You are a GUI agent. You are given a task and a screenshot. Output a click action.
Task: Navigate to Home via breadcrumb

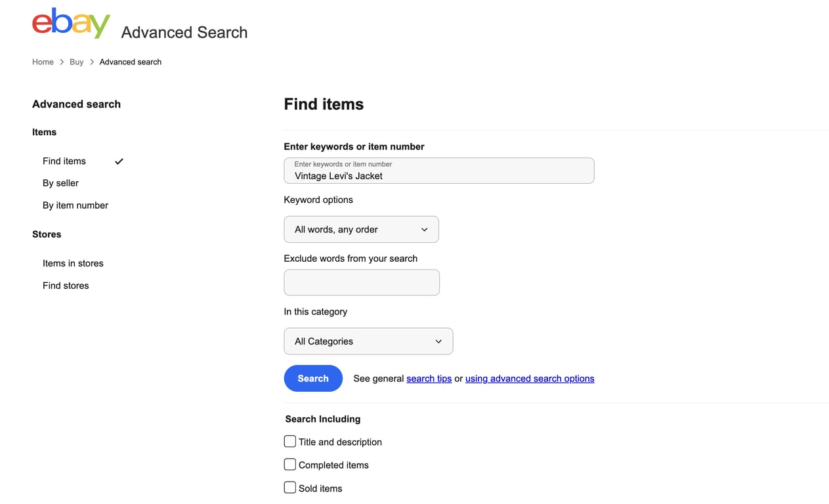[x=43, y=62]
